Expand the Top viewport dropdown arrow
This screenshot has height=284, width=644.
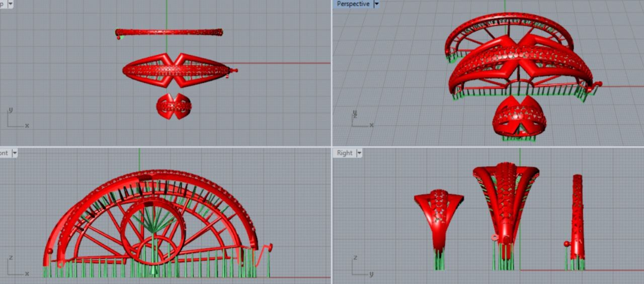pyautogui.click(x=10, y=4)
